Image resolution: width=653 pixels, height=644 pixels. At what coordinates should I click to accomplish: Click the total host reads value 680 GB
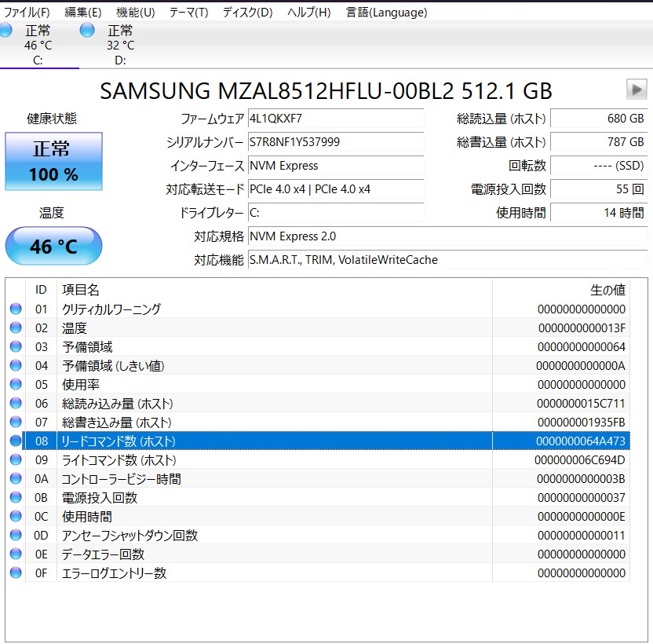599,119
